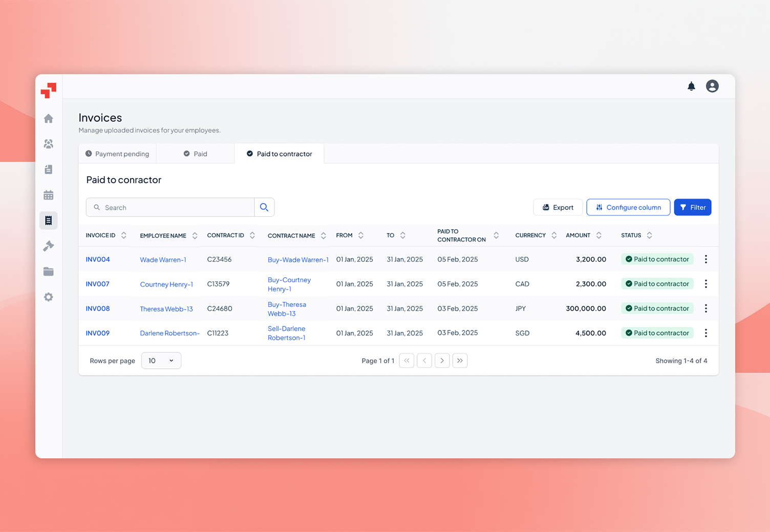Open contract Buy-Wade Warren-1
770x532 pixels.
pyautogui.click(x=298, y=260)
